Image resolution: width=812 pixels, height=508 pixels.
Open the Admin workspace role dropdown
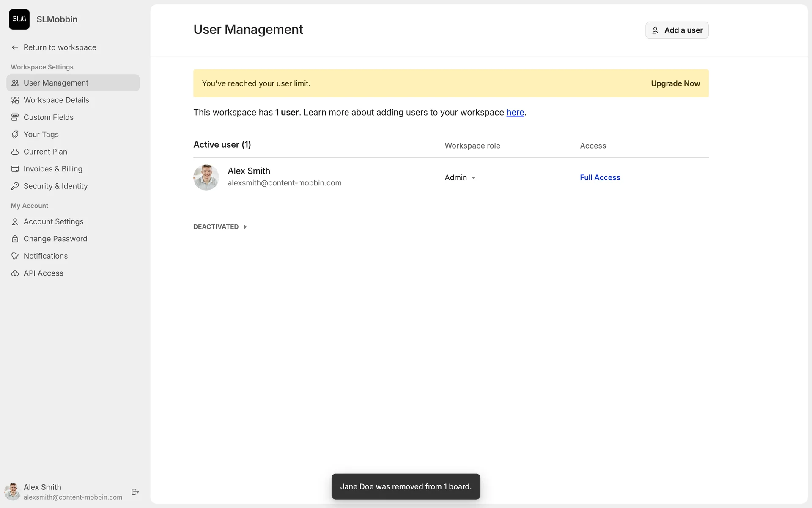coord(460,177)
